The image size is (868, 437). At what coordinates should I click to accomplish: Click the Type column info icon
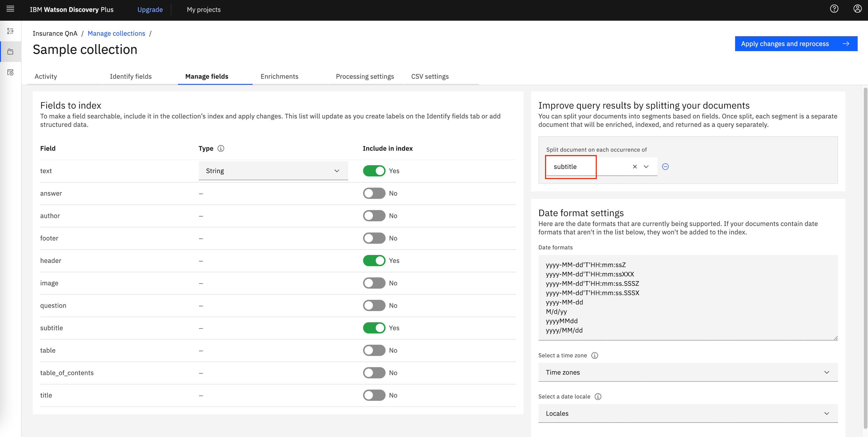click(x=221, y=149)
